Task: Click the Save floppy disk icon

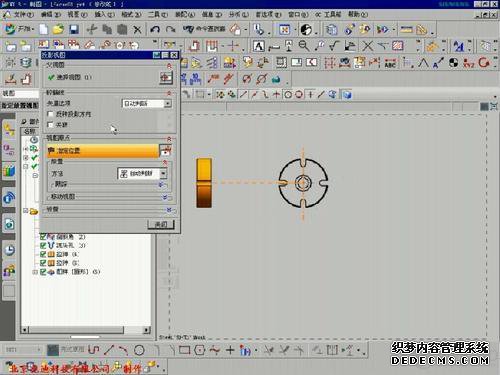Action: point(74,29)
